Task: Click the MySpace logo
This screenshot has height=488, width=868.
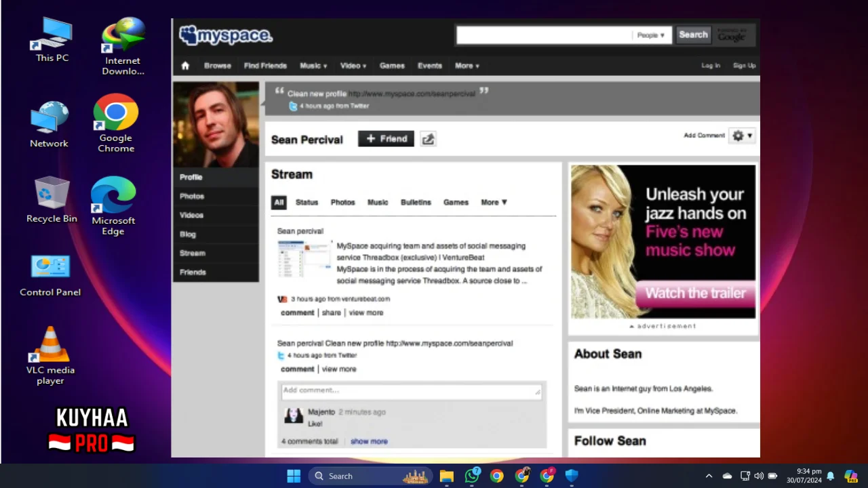Action: coord(225,35)
